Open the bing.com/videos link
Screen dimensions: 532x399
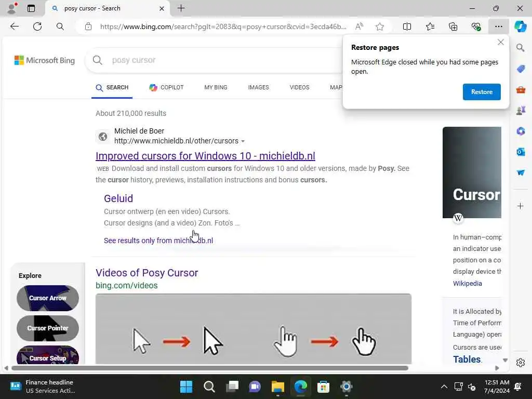tap(127, 285)
